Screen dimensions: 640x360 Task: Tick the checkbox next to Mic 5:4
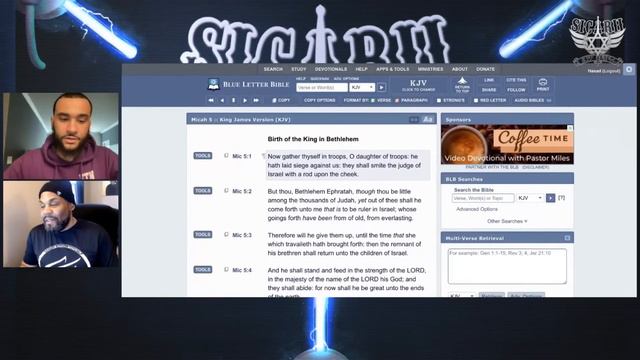[226, 269]
